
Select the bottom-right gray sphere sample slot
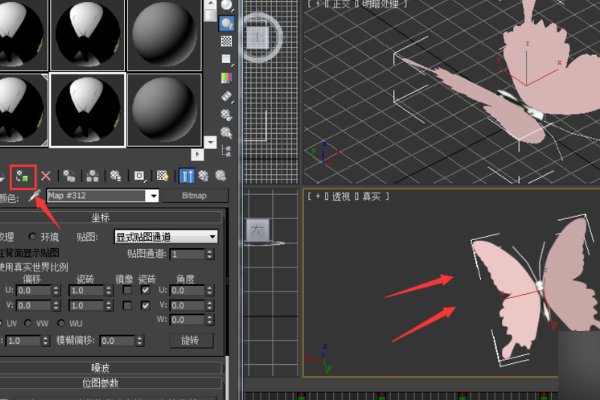pos(164,110)
